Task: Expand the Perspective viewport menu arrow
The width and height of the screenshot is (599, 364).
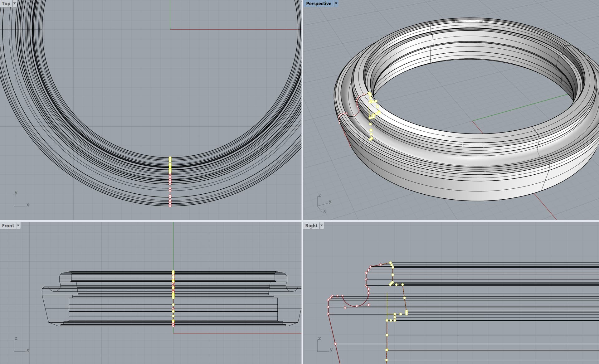Action: pyautogui.click(x=336, y=3)
